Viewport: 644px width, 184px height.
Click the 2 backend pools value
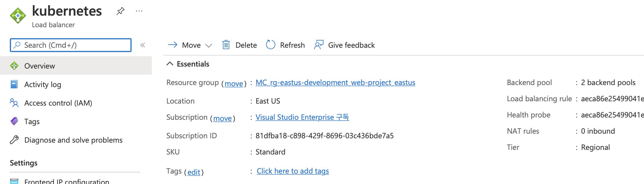pyautogui.click(x=608, y=82)
